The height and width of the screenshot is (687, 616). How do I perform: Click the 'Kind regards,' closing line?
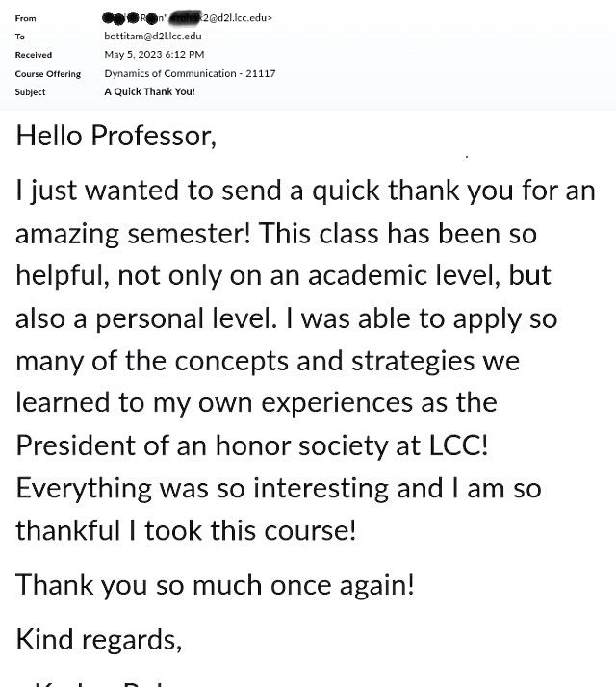click(98, 638)
